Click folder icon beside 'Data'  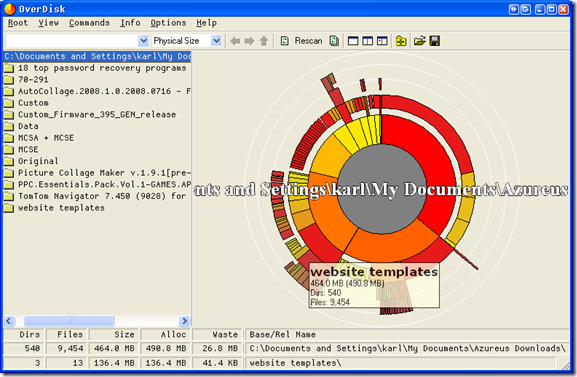click(x=9, y=126)
